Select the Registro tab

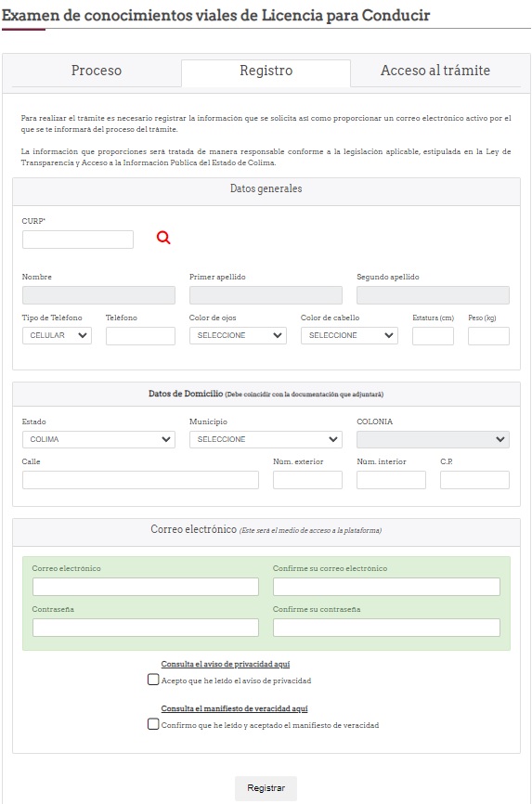pos(266,71)
